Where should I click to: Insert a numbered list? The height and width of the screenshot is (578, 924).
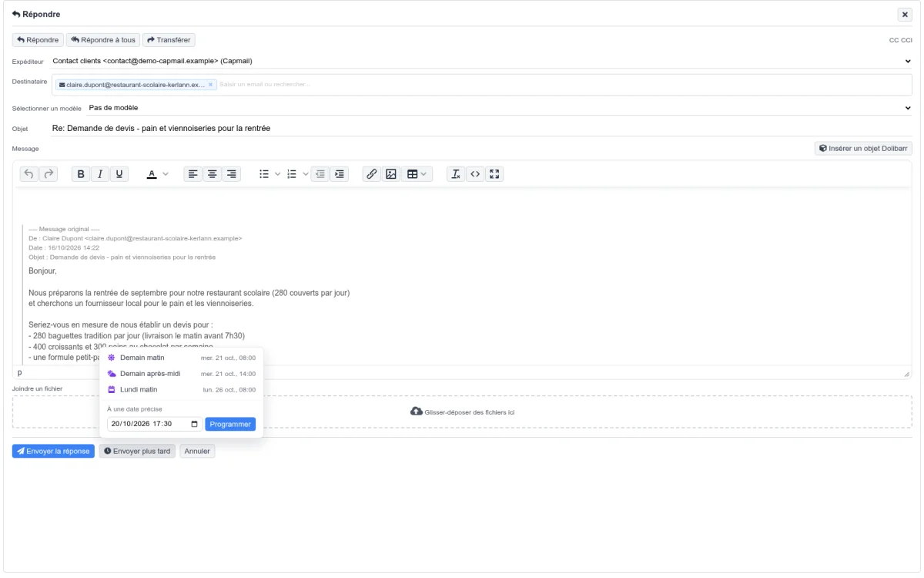(x=292, y=174)
